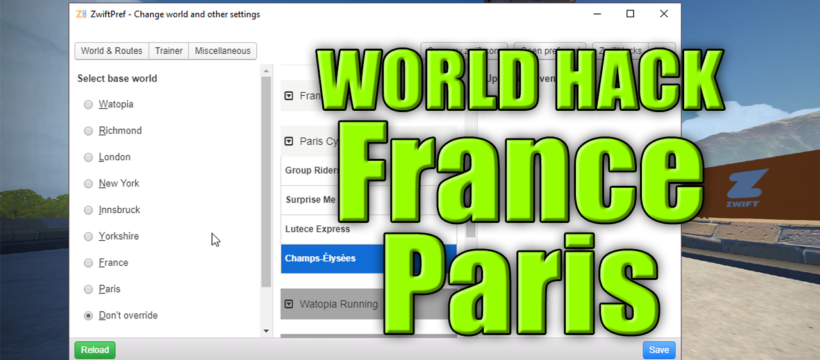Collapse the France routes section arrow icon
The height and width of the screenshot is (360, 820).
(x=288, y=96)
